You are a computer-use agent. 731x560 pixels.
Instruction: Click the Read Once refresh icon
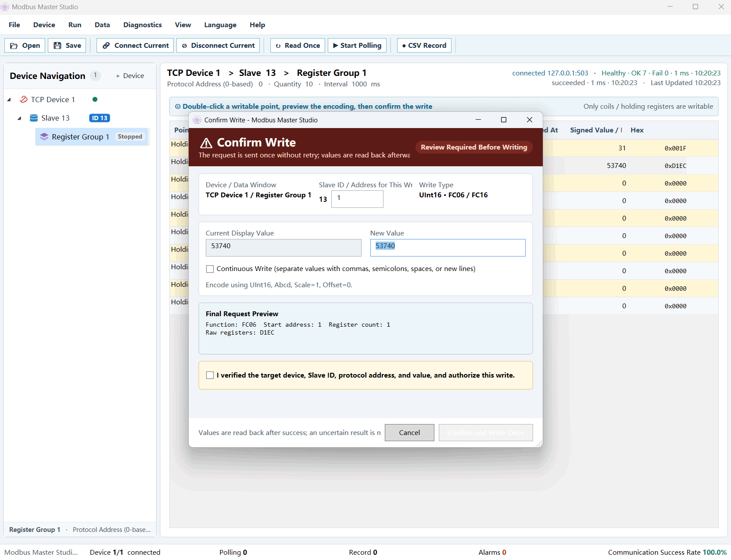click(278, 46)
